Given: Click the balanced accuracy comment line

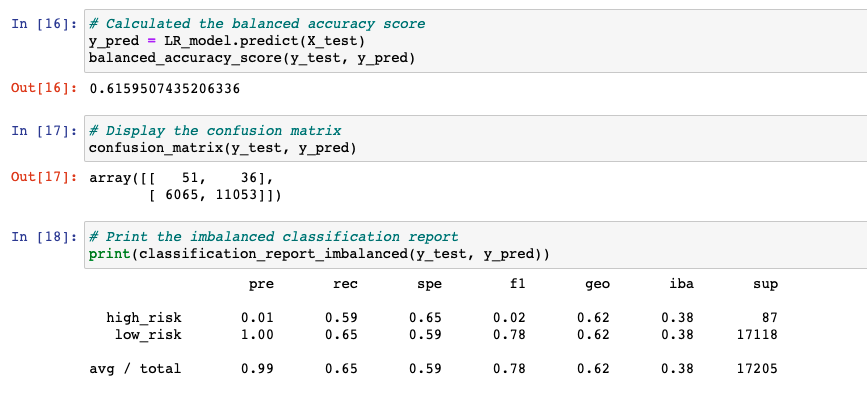Looking at the screenshot, I should click(257, 24).
